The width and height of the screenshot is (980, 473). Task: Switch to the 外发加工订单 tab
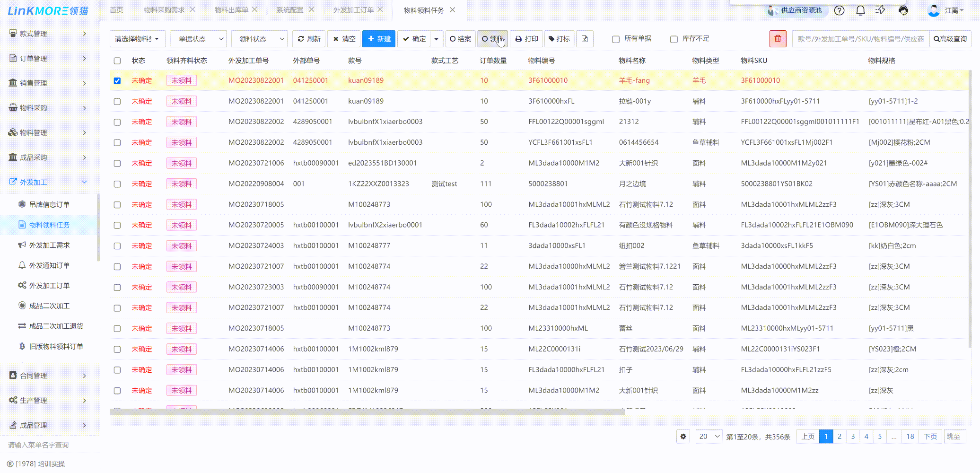(353, 10)
